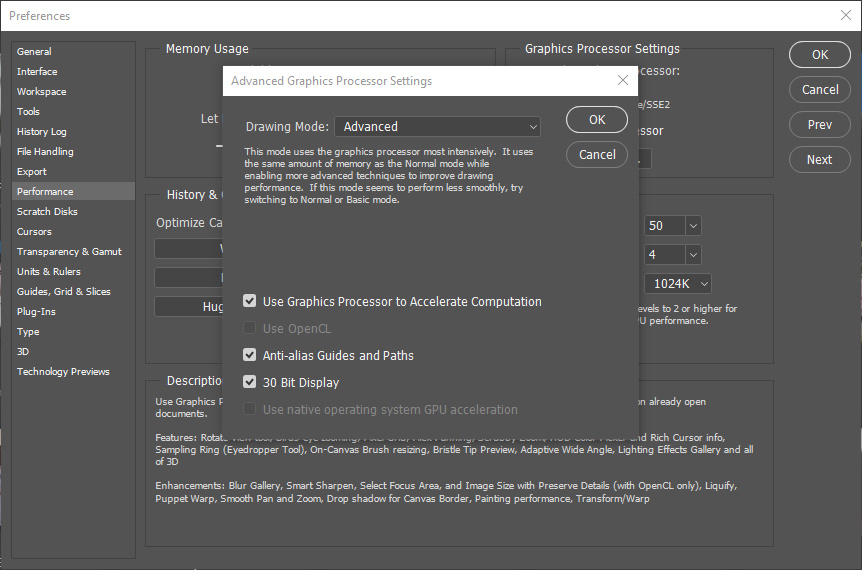This screenshot has width=862, height=570.
Task: Open Cursors preferences category
Action: pos(73,231)
